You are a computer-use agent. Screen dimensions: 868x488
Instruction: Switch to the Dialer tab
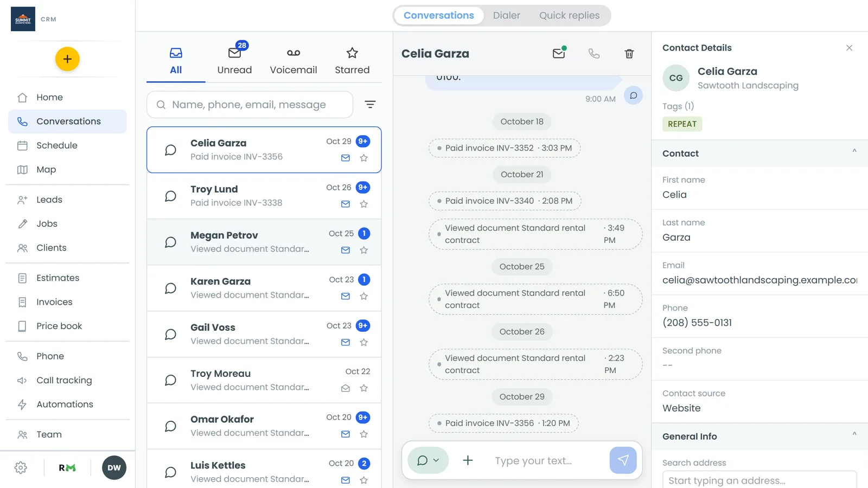[x=507, y=15]
